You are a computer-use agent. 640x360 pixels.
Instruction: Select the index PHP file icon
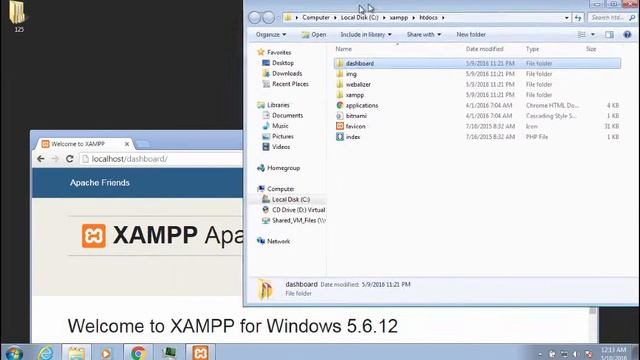(340, 137)
